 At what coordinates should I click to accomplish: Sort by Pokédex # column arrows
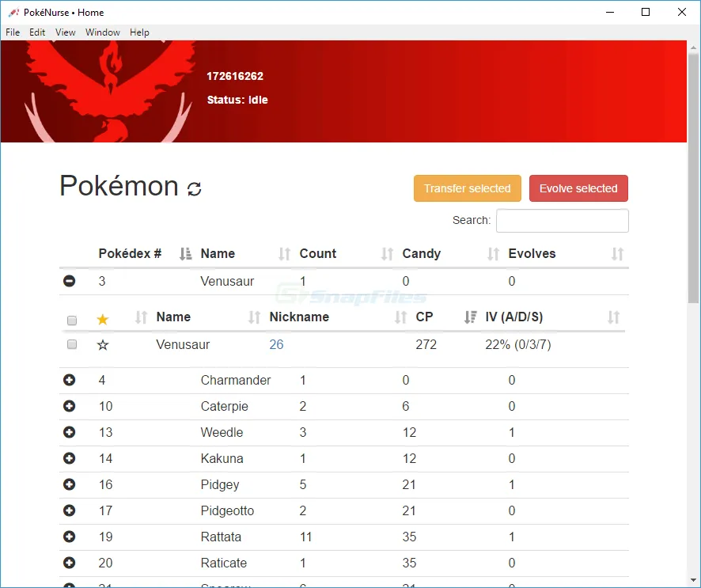pyautogui.click(x=185, y=254)
